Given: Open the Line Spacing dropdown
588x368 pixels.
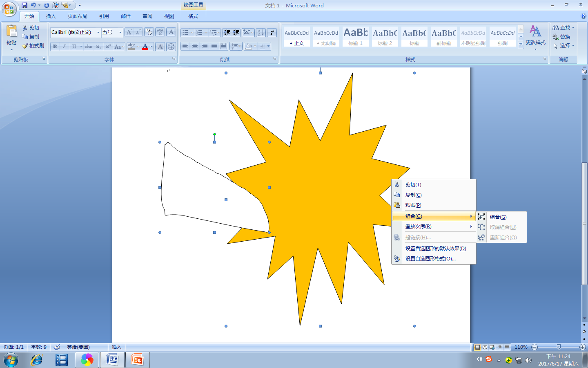Looking at the screenshot, I should click(236, 46).
